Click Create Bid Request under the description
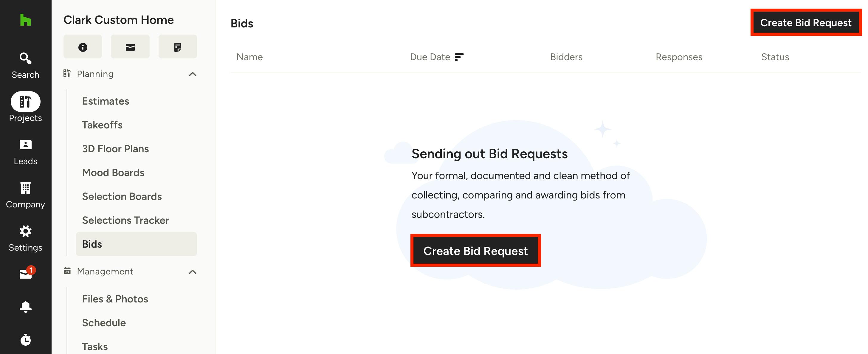 click(475, 251)
